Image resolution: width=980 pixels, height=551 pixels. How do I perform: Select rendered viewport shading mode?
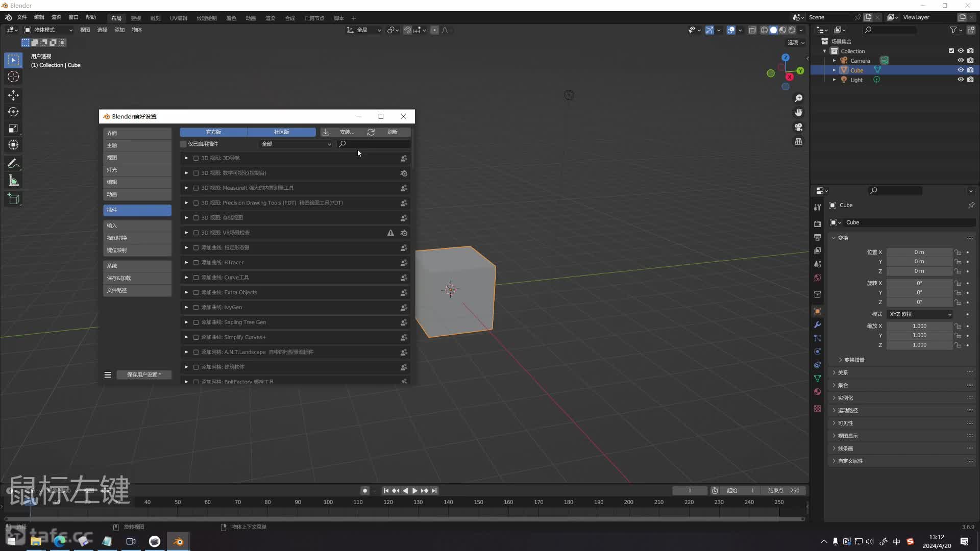point(792,30)
